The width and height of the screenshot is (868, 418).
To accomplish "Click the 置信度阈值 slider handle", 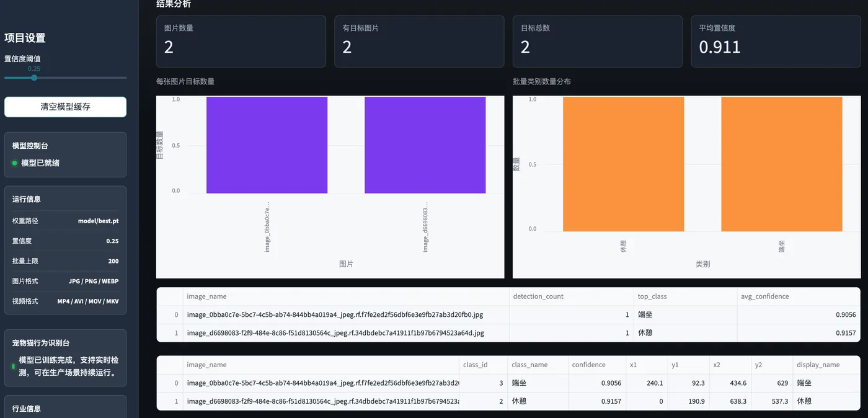I will pyautogui.click(x=34, y=78).
